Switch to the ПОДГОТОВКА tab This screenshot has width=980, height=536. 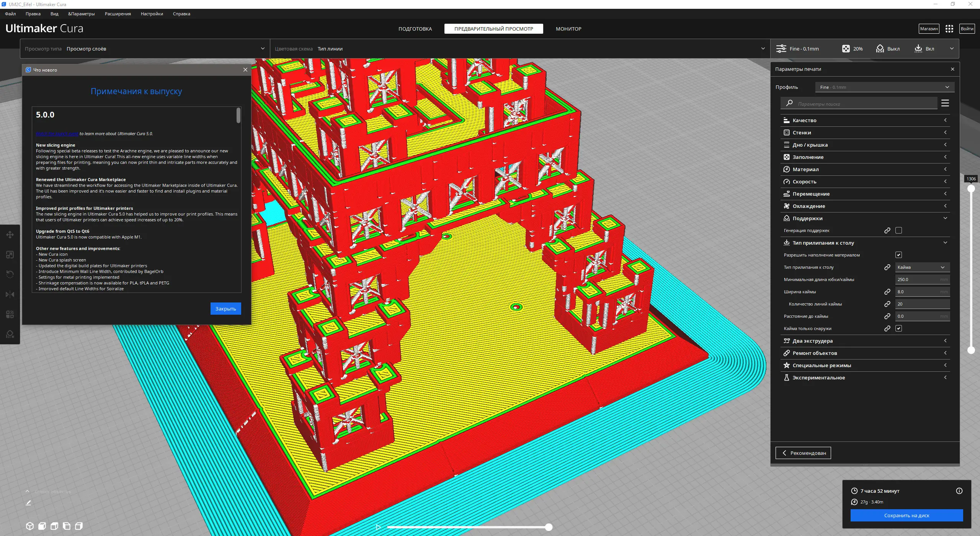coord(415,29)
